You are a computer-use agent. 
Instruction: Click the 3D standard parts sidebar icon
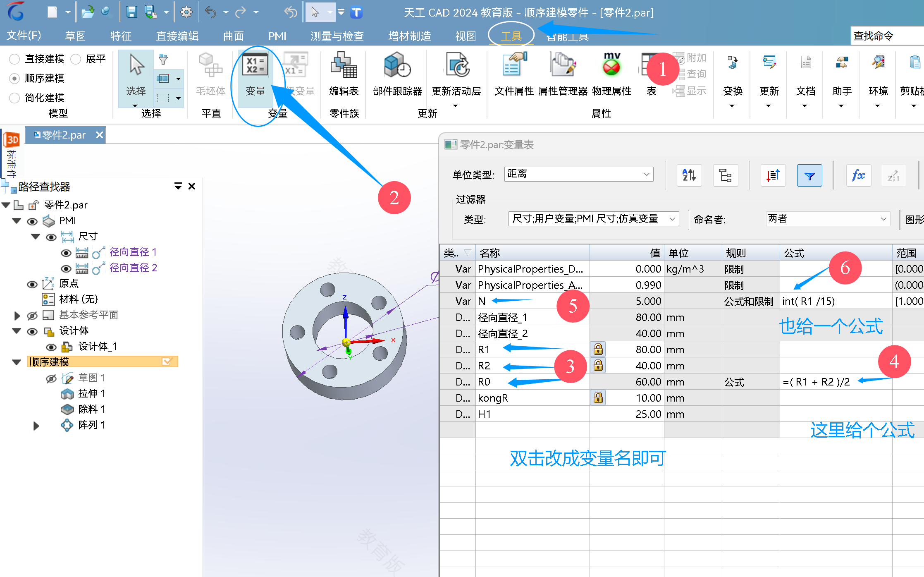(x=12, y=140)
